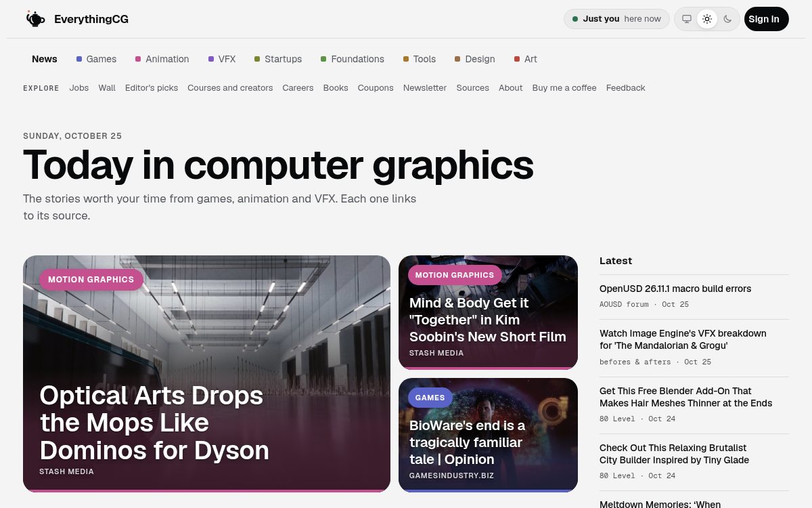The width and height of the screenshot is (812, 508).
Task: Visit the Careers page
Action: (298, 88)
